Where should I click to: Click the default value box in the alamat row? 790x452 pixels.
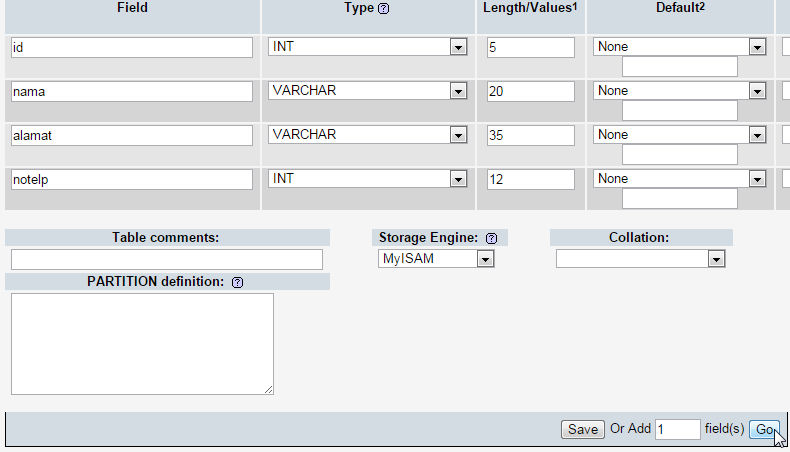pyautogui.click(x=680, y=155)
